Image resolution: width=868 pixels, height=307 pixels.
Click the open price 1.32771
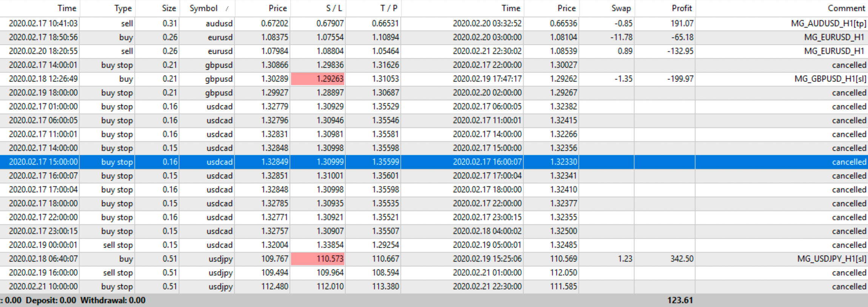coord(274,217)
